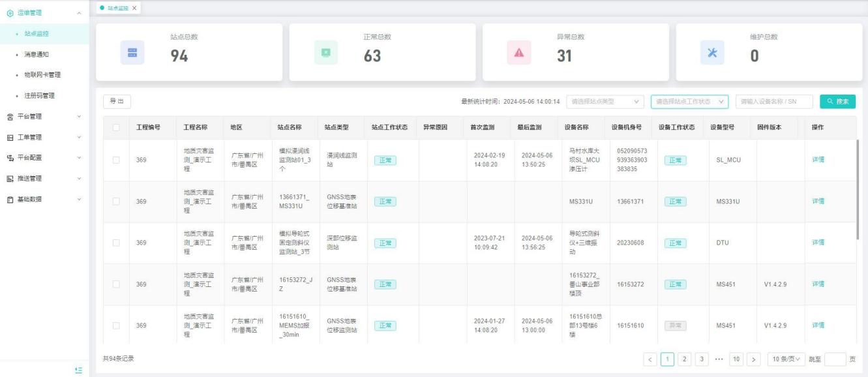The height and width of the screenshot is (377, 868).
Task: Open the 请选择站点工作状态 dropdown
Action: (690, 101)
